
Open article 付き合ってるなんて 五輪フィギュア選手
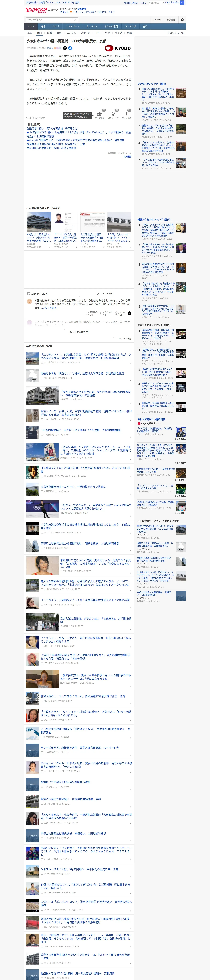click(95, 507)
